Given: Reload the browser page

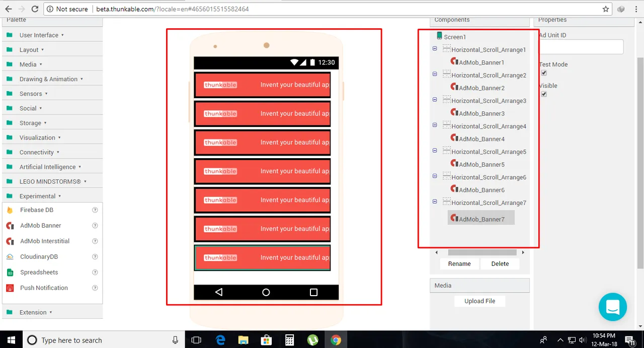Looking at the screenshot, I should [x=34, y=9].
